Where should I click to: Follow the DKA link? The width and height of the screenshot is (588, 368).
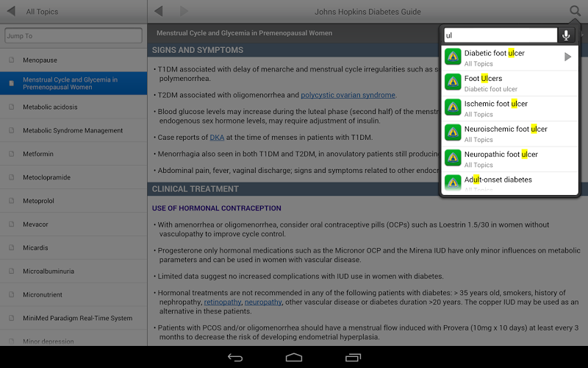coord(217,138)
